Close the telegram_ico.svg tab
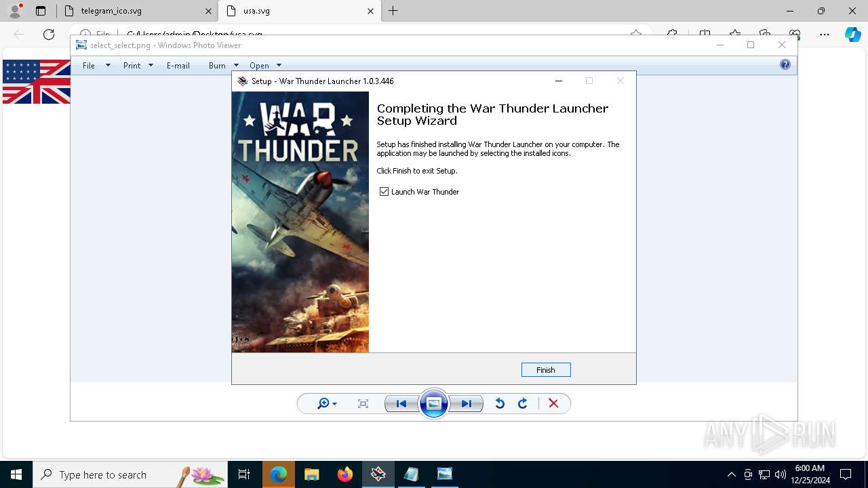 coord(208,11)
